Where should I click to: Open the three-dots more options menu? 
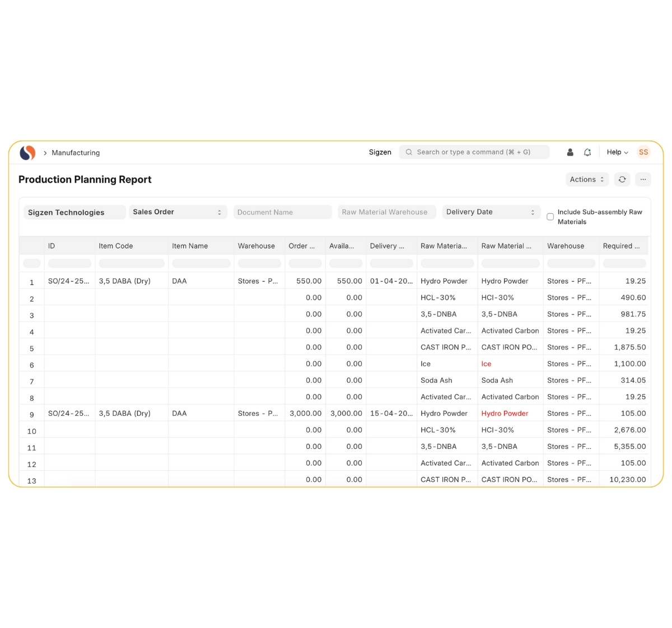click(643, 180)
